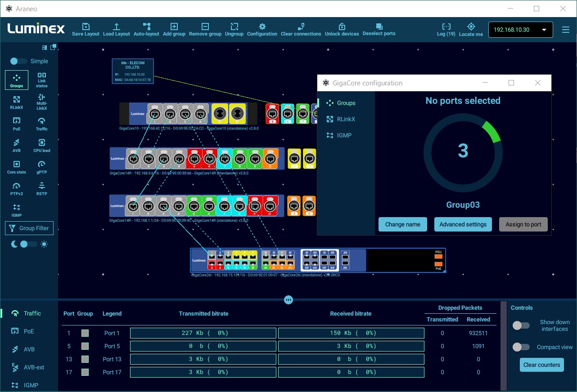Select the Link status view

[41, 80]
